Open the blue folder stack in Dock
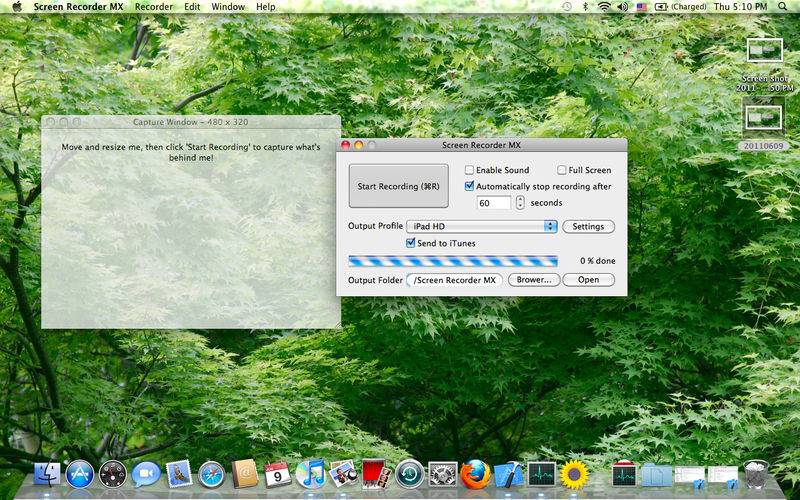This screenshot has width=800, height=500. click(x=657, y=475)
